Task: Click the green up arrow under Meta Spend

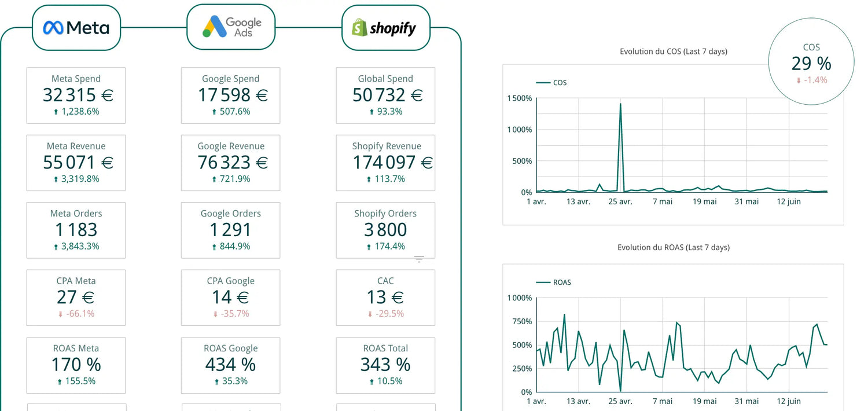Action: pyautogui.click(x=56, y=112)
